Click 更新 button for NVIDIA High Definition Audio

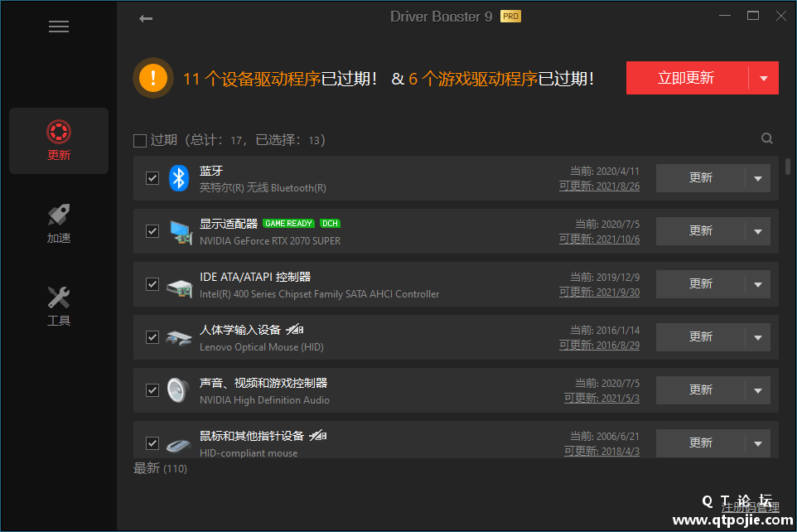point(700,390)
